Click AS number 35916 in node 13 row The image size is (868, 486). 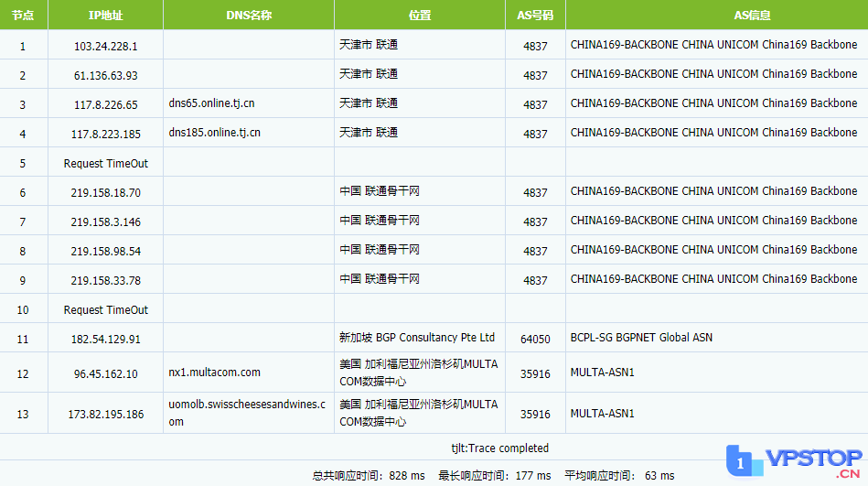pos(535,415)
